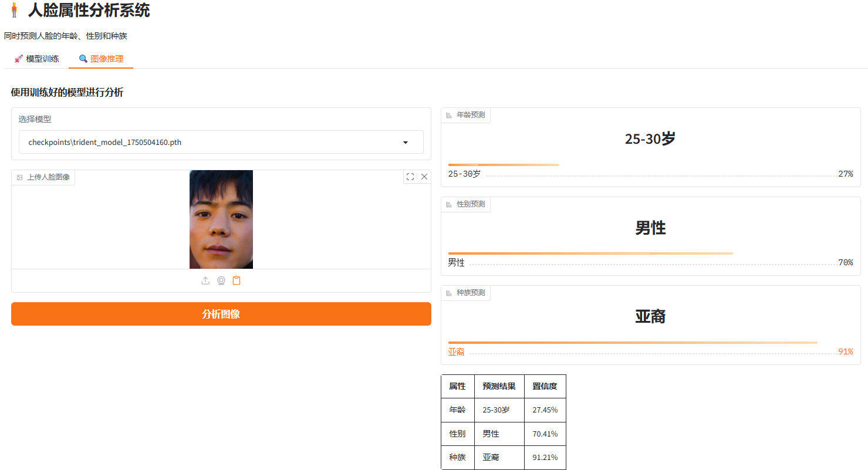This screenshot has width=868, height=470.
Task: Open the 图像推理 tab
Action: (x=100, y=59)
